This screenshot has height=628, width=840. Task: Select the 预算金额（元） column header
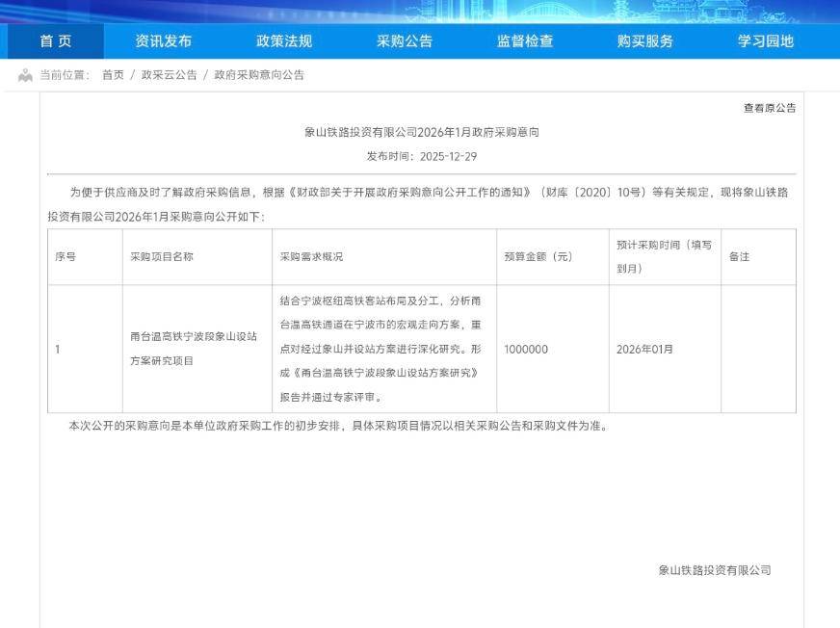pyautogui.click(x=538, y=257)
